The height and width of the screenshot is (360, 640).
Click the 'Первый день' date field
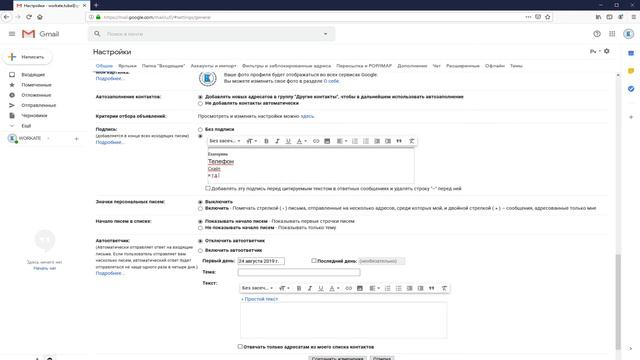261,261
